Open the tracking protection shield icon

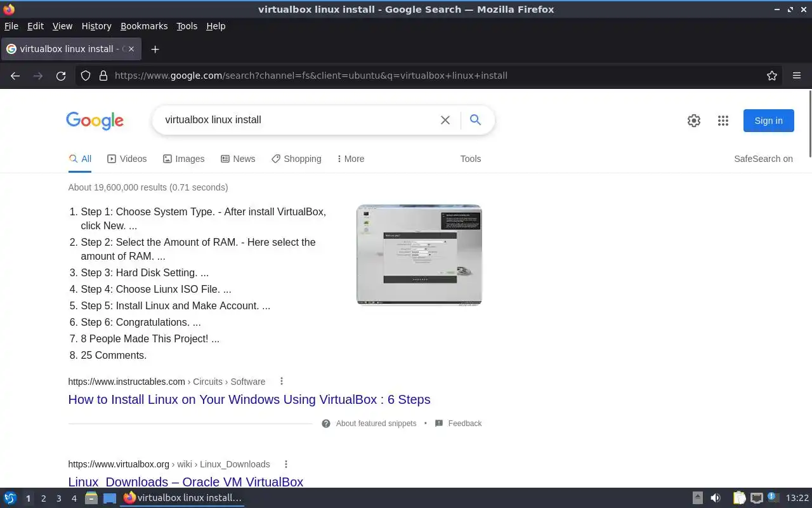pos(86,76)
